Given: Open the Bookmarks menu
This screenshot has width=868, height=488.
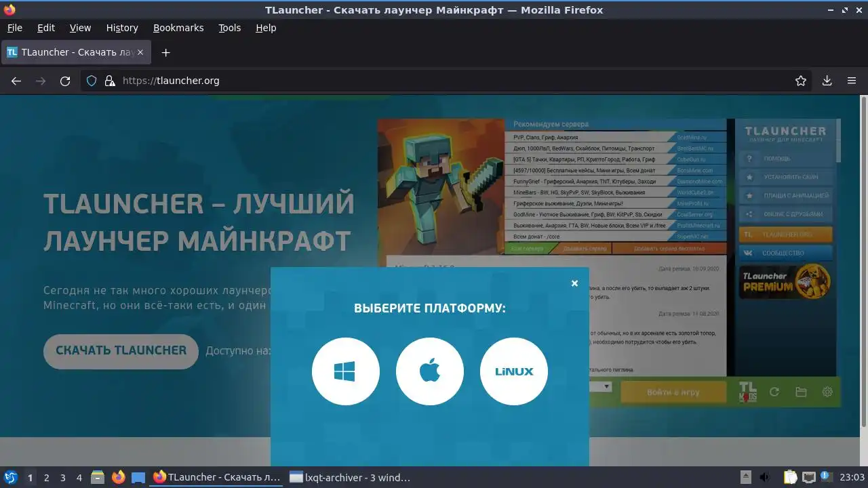Looking at the screenshot, I should coord(178,28).
